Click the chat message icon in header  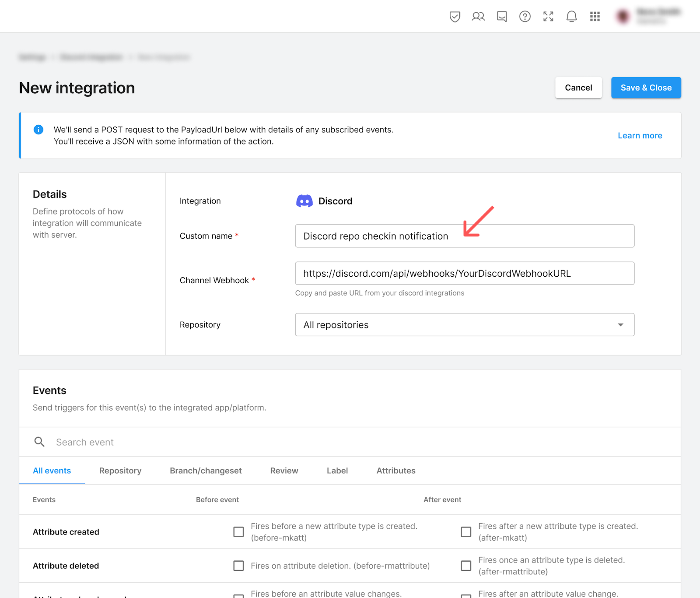502,17
